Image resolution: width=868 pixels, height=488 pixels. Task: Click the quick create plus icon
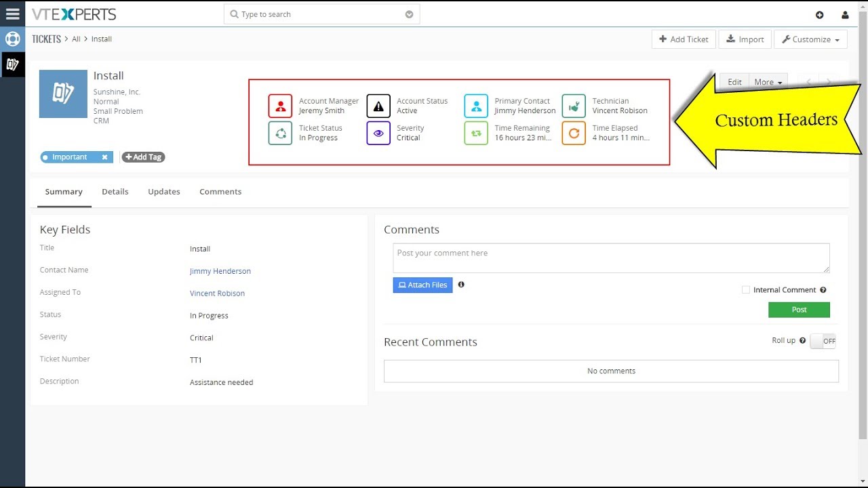click(x=819, y=15)
